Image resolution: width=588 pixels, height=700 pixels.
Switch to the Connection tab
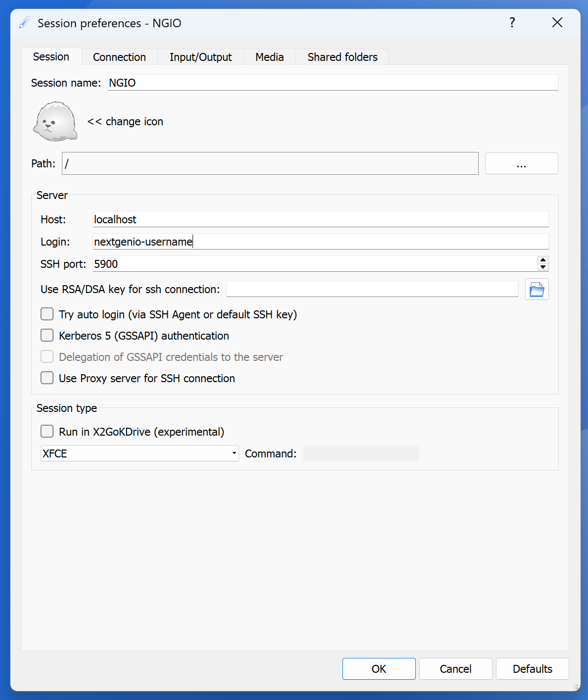pyautogui.click(x=119, y=57)
